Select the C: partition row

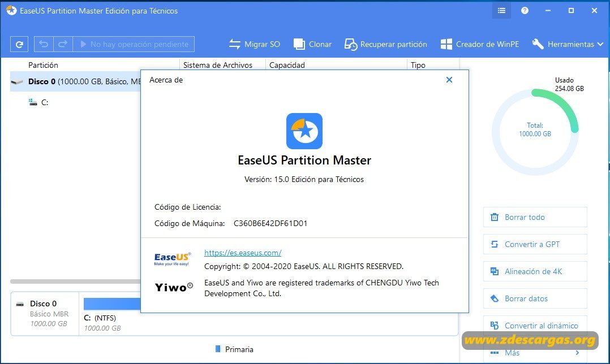coord(75,102)
